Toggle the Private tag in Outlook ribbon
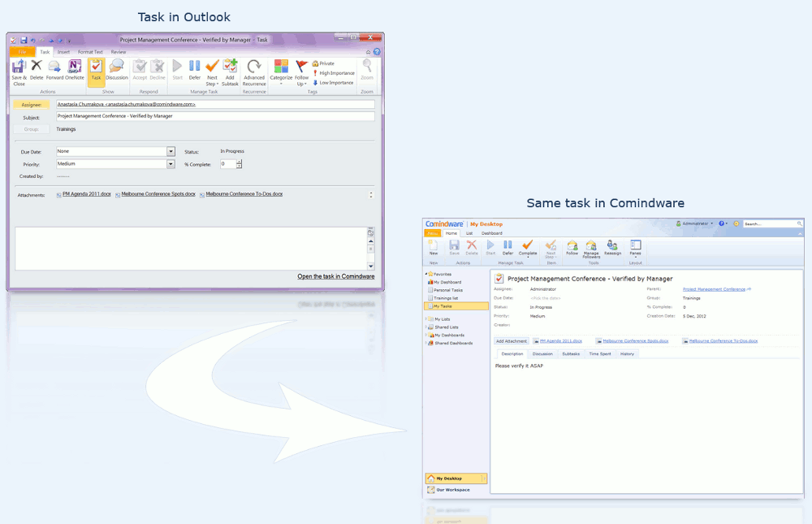This screenshot has width=812, height=524. 324,63
